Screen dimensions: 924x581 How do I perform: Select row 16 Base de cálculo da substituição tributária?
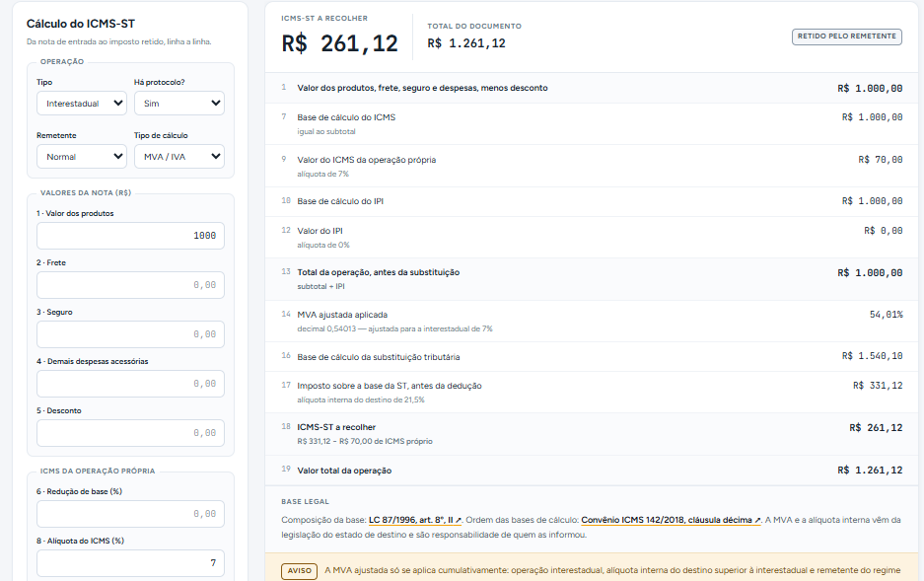pyautogui.click(x=594, y=356)
